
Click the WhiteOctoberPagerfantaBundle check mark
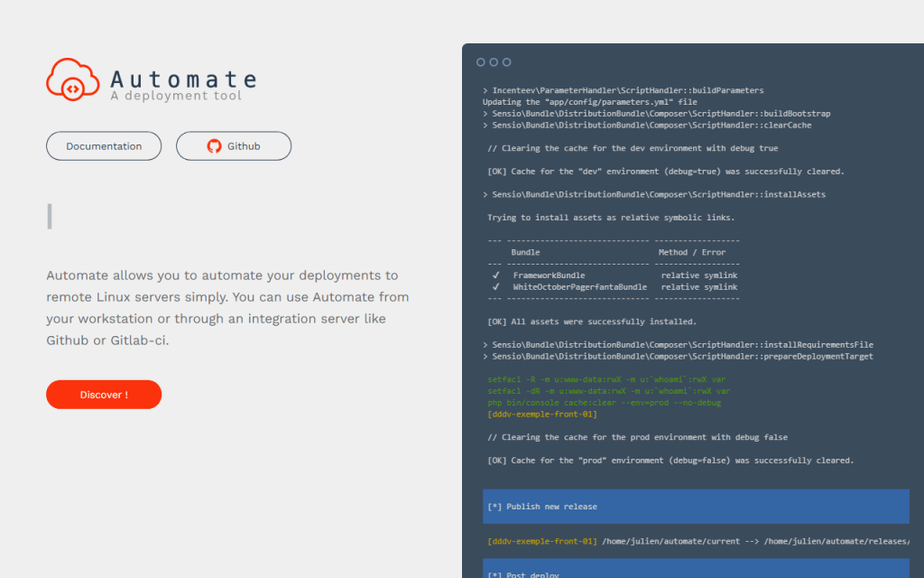click(495, 287)
